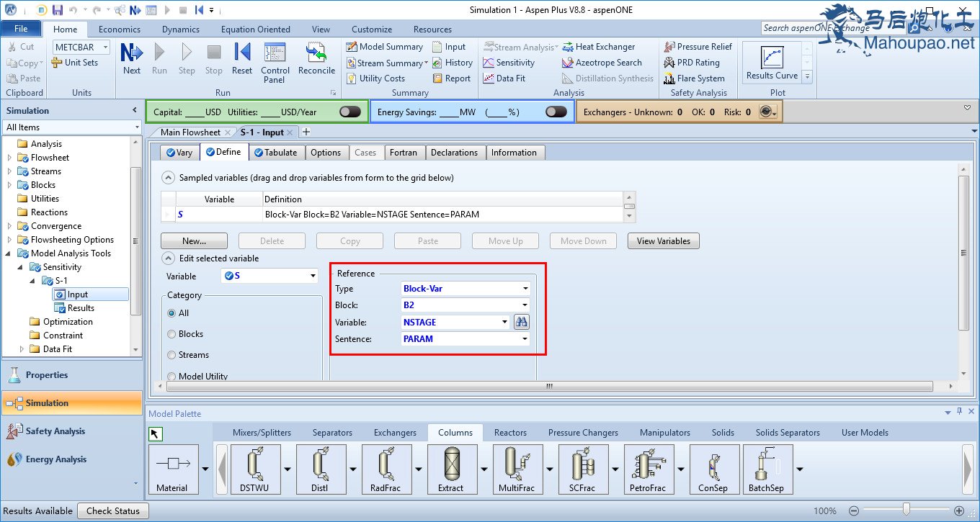Select PetroFrac column model
The image size is (980, 522).
[649, 469]
